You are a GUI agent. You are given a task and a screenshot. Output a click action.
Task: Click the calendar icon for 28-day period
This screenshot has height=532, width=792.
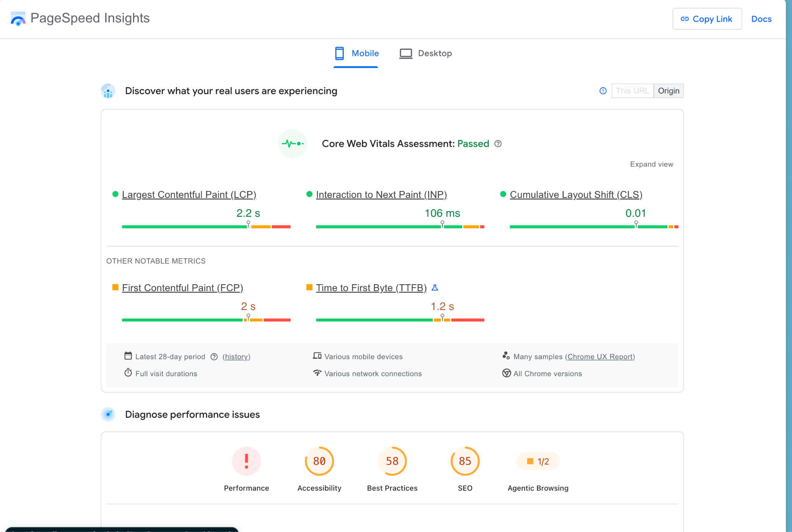[128, 356]
